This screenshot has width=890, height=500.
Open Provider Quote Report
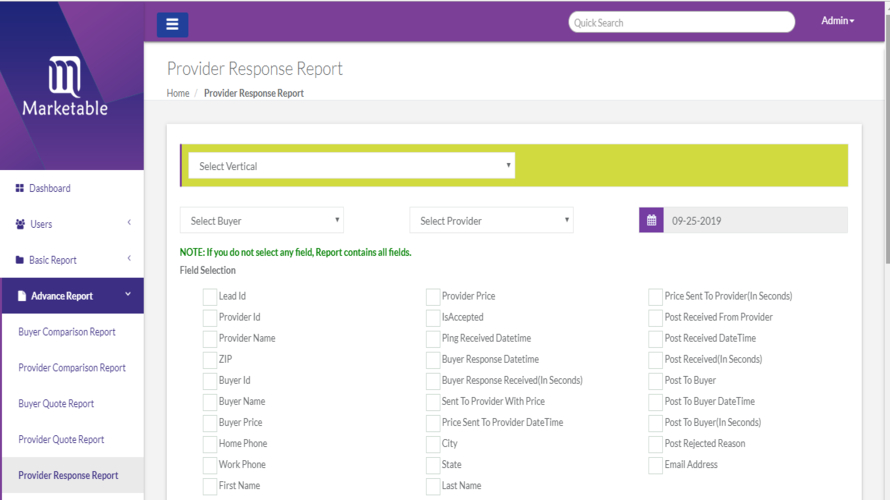[61, 439]
